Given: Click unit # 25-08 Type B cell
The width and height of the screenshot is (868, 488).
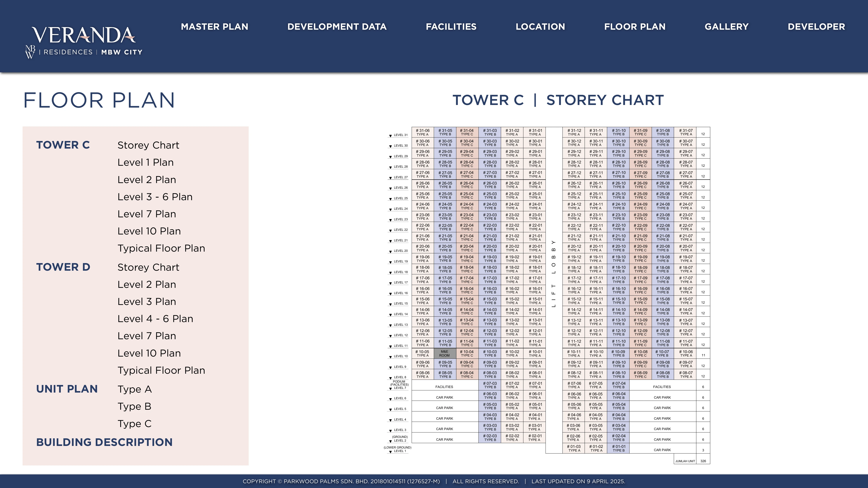Looking at the screenshot, I should point(663,196).
